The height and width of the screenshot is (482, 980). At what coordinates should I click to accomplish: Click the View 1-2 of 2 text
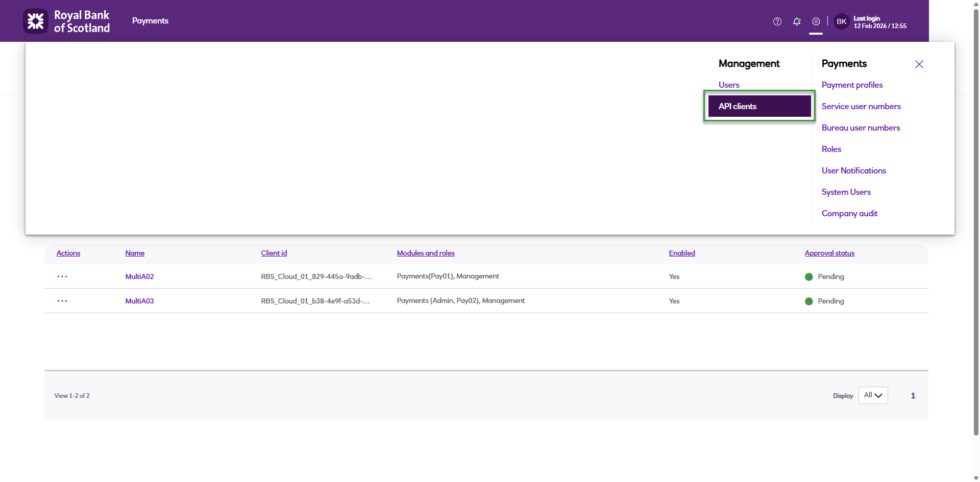coord(72,396)
